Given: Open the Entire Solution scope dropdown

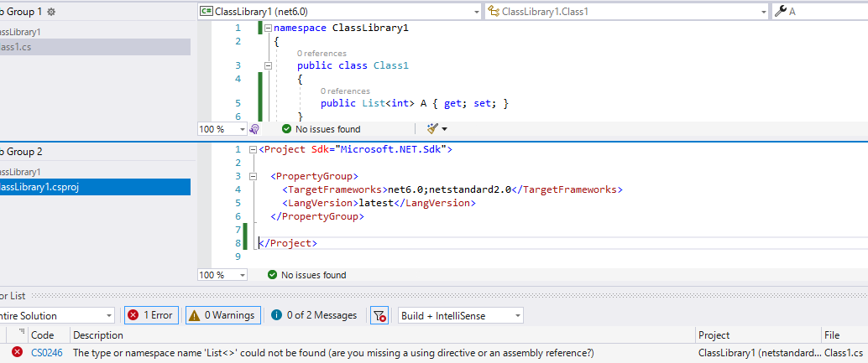Looking at the screenshot, I should [56, 316].
